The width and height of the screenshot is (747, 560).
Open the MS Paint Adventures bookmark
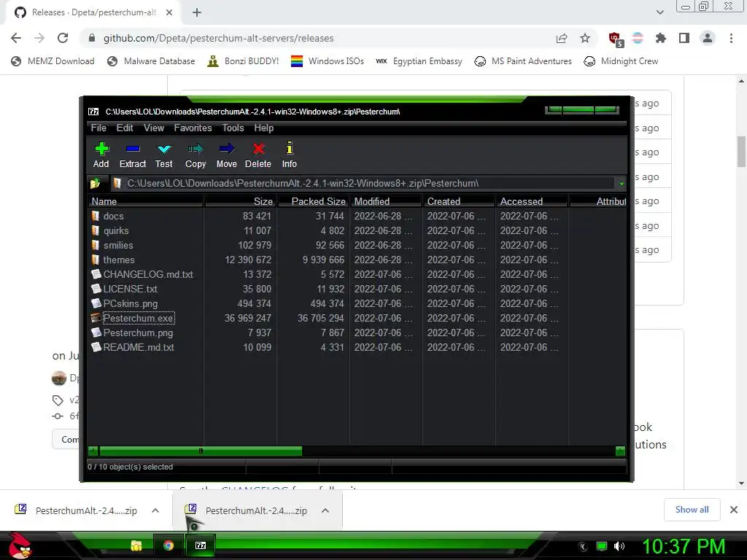[x=523, y=61]
